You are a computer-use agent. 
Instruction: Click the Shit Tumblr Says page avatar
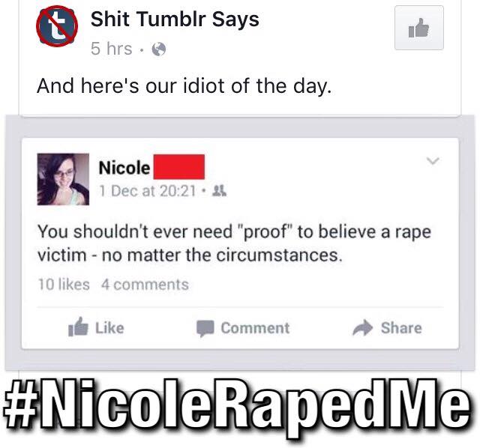tap(57, 26)
